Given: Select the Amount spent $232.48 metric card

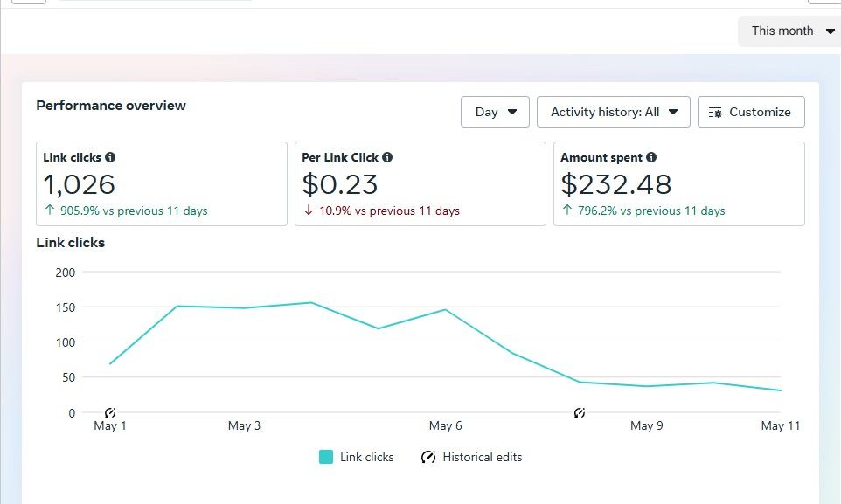Looking at the screenshot, I should pyautogui.click(x=678, y=184).
